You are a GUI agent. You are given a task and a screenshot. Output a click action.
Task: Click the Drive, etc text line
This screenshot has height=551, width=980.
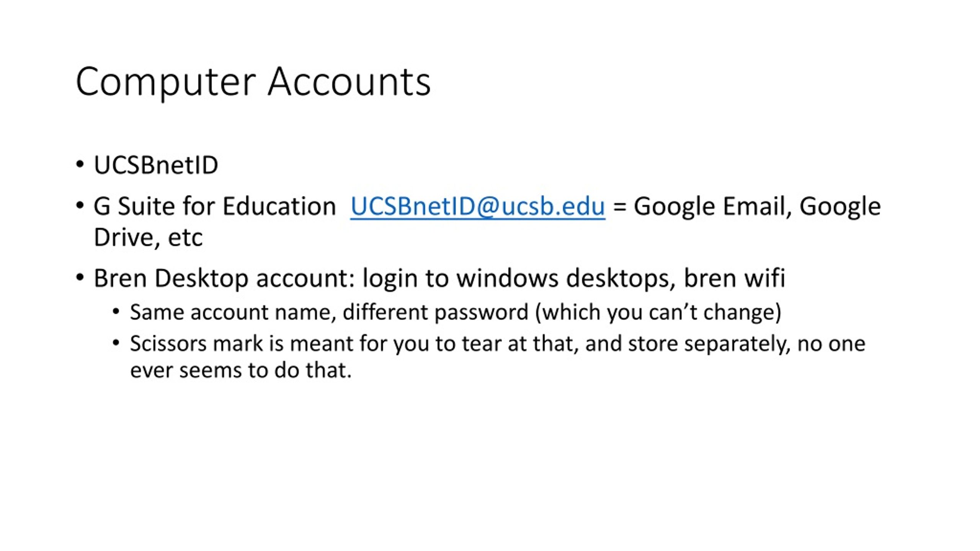point(148,238)
